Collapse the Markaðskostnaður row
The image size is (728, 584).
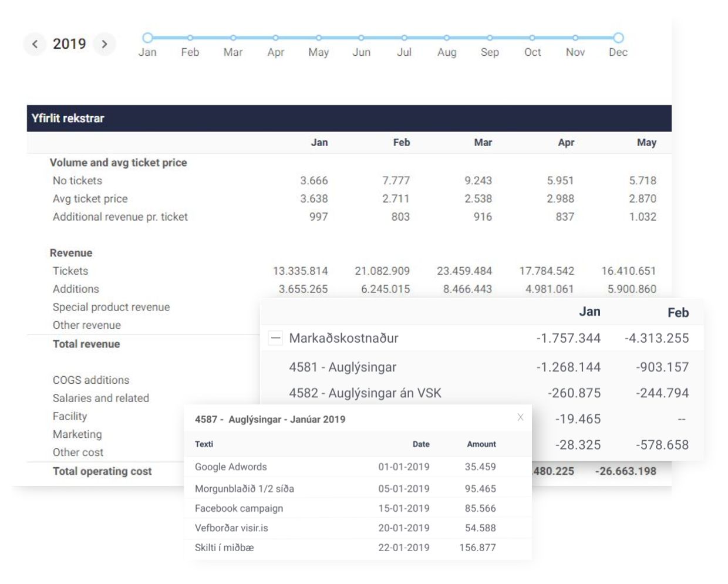275,338
